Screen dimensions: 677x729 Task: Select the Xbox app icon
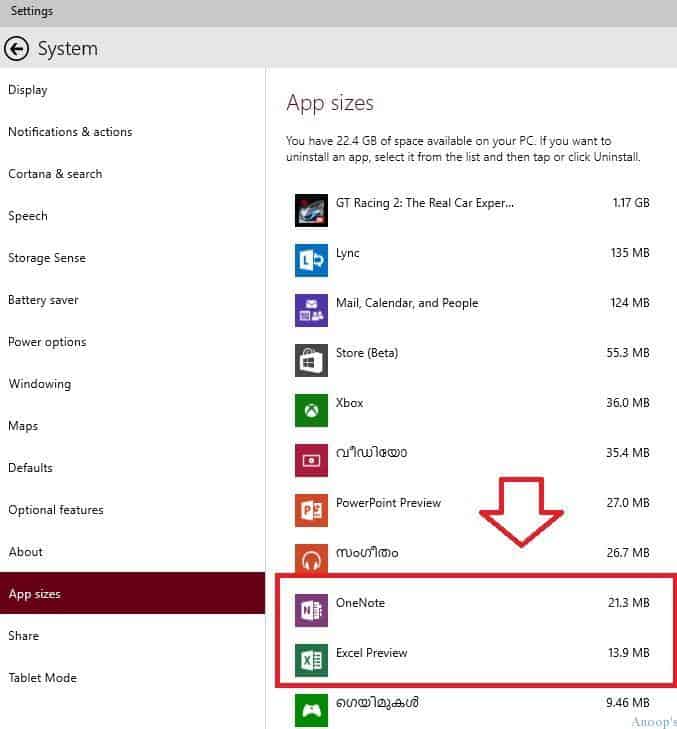[311, 411]
